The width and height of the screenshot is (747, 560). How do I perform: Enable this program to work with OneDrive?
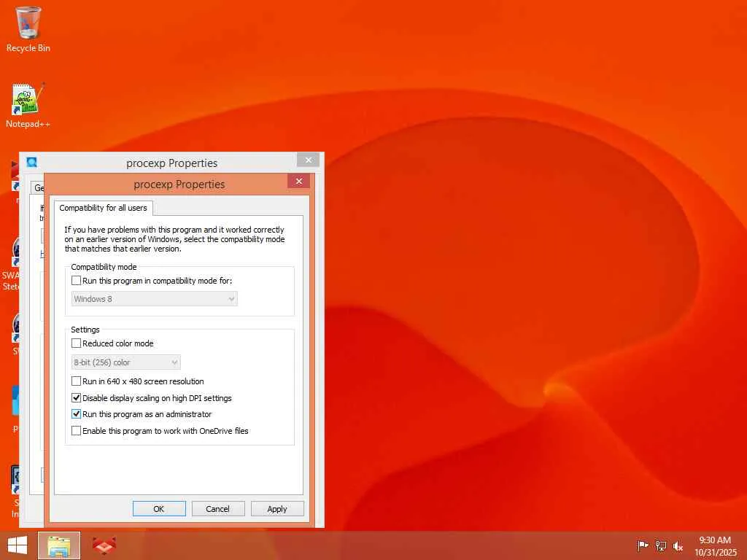pyautogui.click(x=76, y=430)
